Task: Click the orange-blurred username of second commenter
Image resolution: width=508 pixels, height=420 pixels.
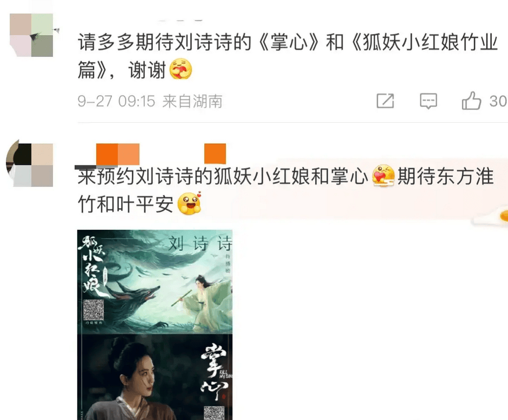Action: (x=118, y=154)
